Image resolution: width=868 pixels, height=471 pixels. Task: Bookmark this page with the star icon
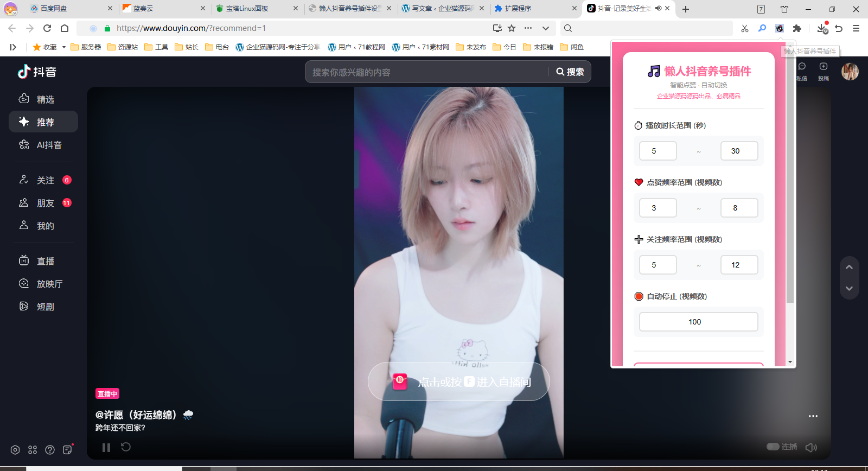pyautogui.click(x=512, y=28)
